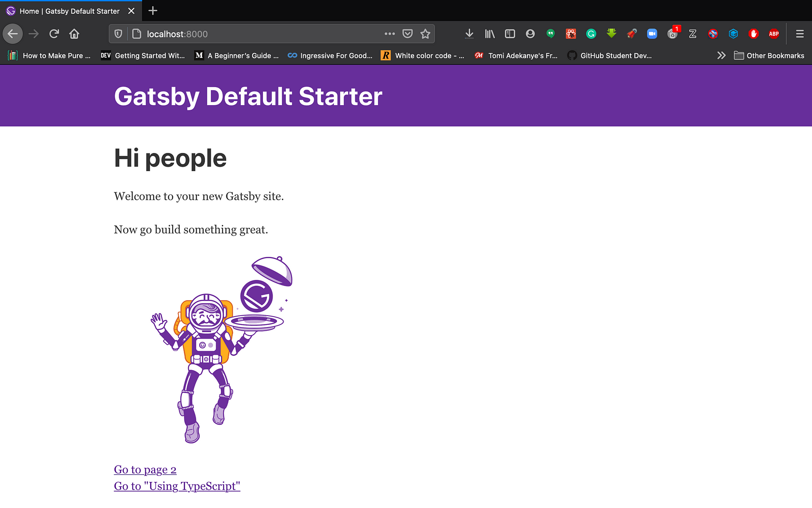Reload the current page
The height and width of the screenshot is (508, 812).
(54, 34)
